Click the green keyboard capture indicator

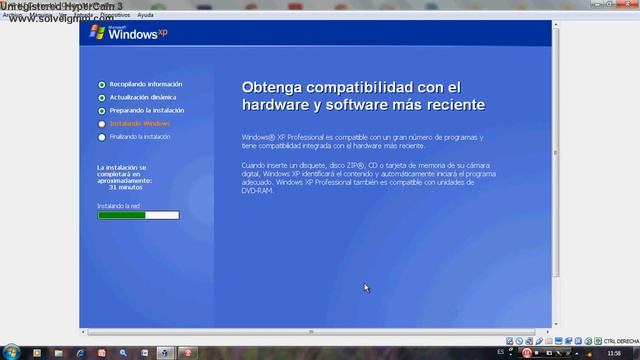[x=598, y=341]
